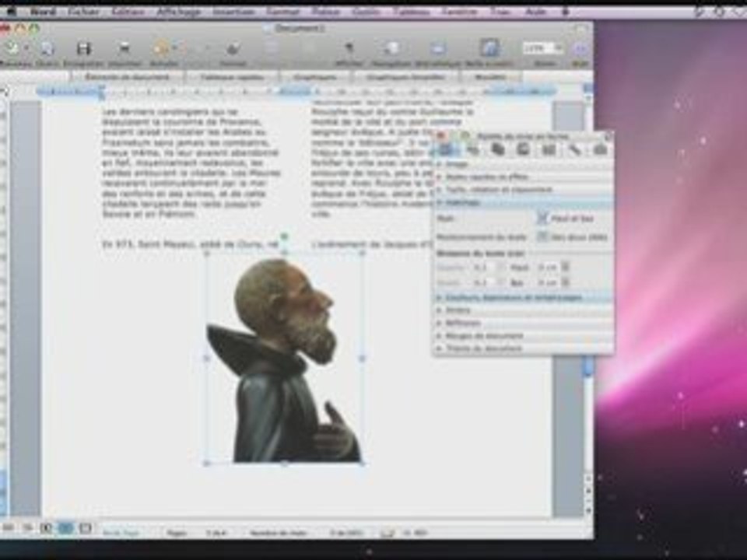This screenshot has width=747, height=560.
Task: Click the Bas distance input field
Action: pos(547,282)
